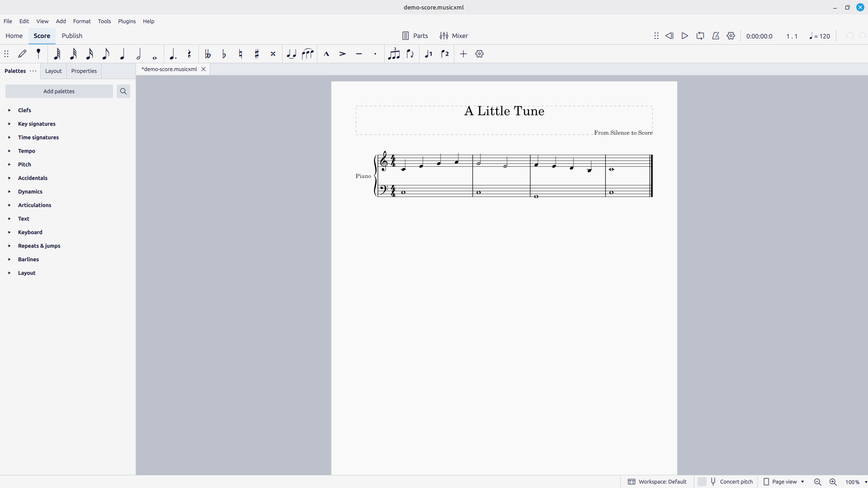The width and height of the screenshot is (868, 488).
Task: Toggle loop playback
Action: point(700,36)
